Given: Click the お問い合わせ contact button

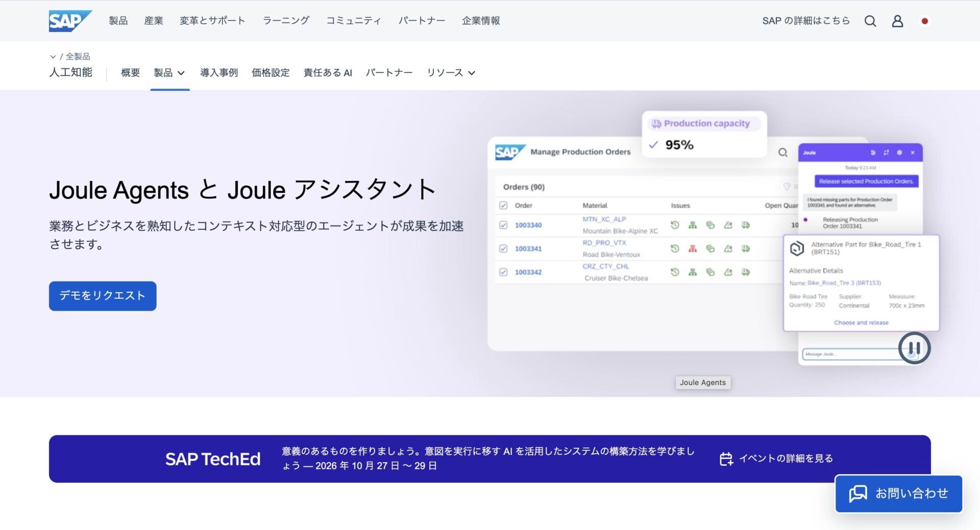Looking at the screenshot, I should [899, 494].
